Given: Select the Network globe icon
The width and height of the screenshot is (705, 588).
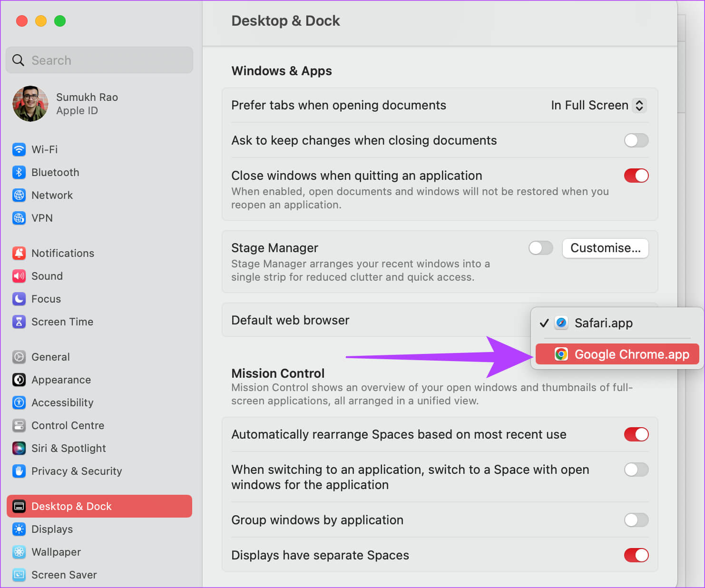Looking at the screenshot, I should tap(19, 195).
